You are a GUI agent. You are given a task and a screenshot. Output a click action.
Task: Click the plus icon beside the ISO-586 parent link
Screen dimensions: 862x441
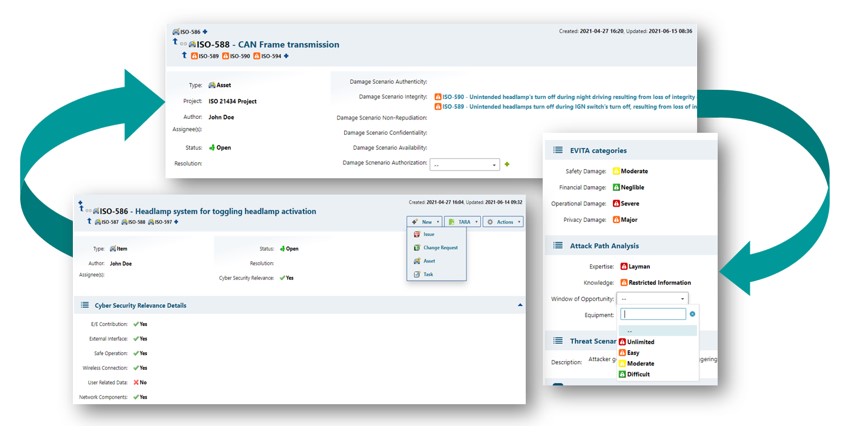(x=205, y=32)
